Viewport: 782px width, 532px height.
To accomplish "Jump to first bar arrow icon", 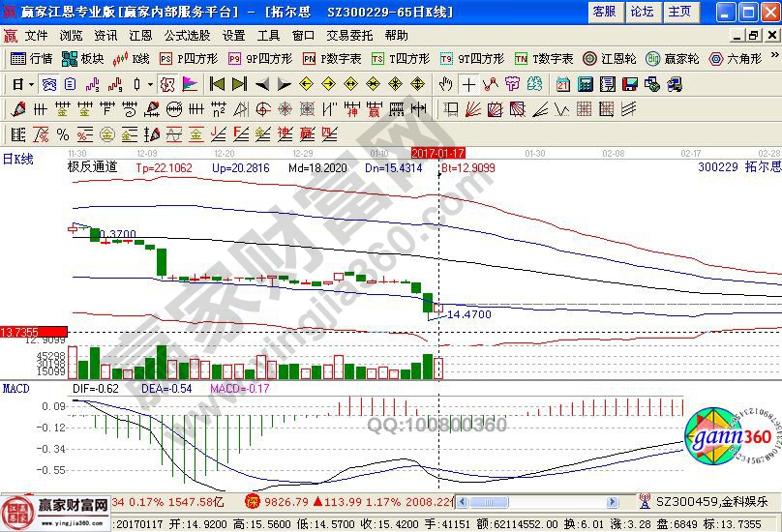I will coord(217,84).
